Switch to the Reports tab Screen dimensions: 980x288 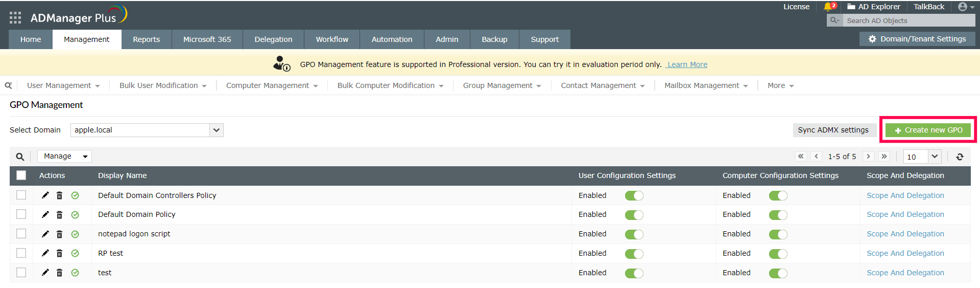tap(146, 39)
